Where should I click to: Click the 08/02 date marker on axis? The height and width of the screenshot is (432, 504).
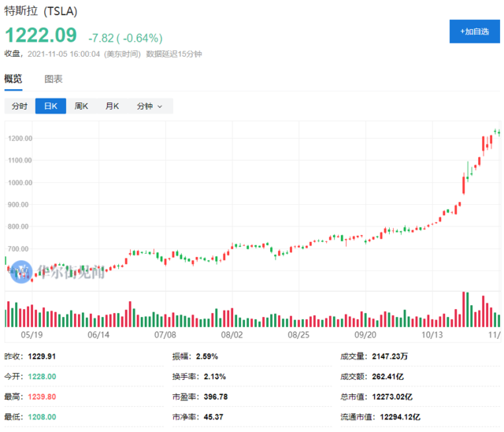coord(232,334)
